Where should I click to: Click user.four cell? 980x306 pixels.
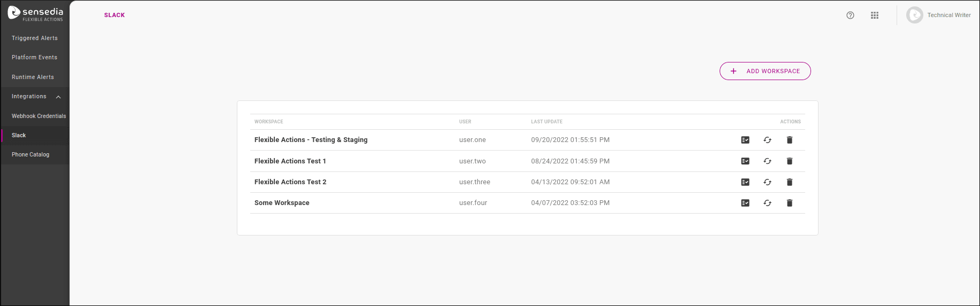[473, 203]
